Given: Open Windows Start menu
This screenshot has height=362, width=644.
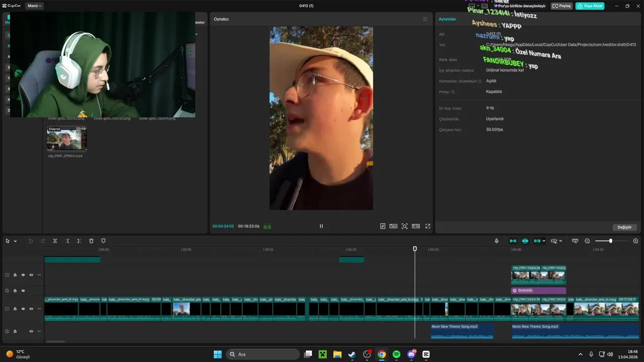Looking at the screenshot, I should tap(217, 354).
